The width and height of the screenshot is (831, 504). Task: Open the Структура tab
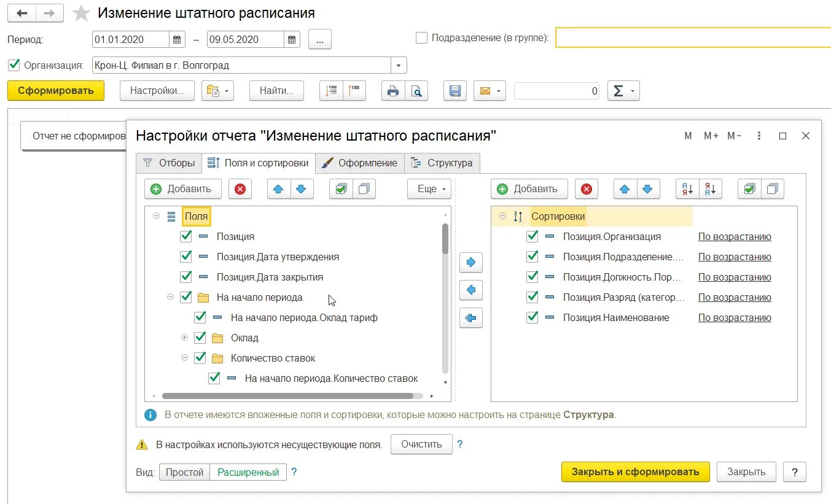pyautogui.click(x=442, y=163)
